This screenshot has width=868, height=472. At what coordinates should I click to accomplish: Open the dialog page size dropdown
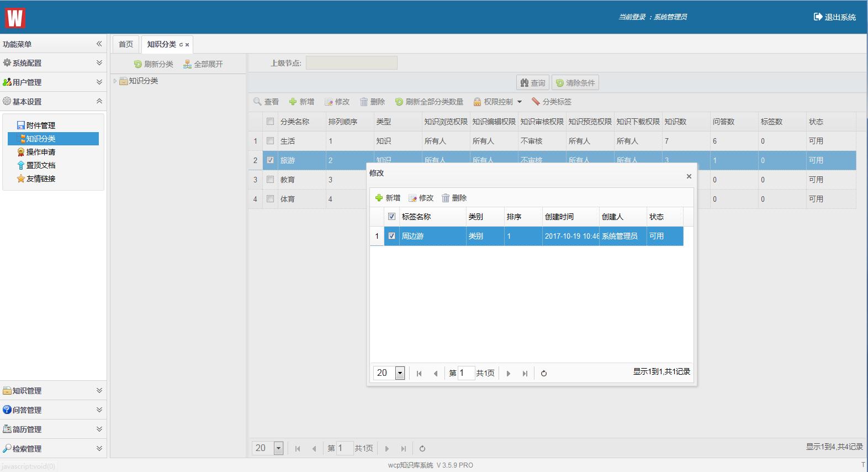400,373
